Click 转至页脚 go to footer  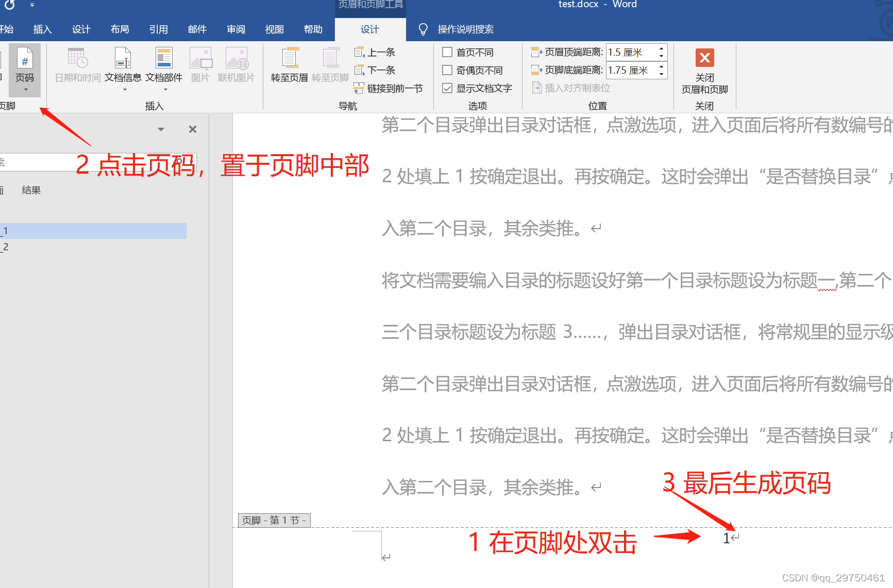pyautogui.click(x=330, y=65)
